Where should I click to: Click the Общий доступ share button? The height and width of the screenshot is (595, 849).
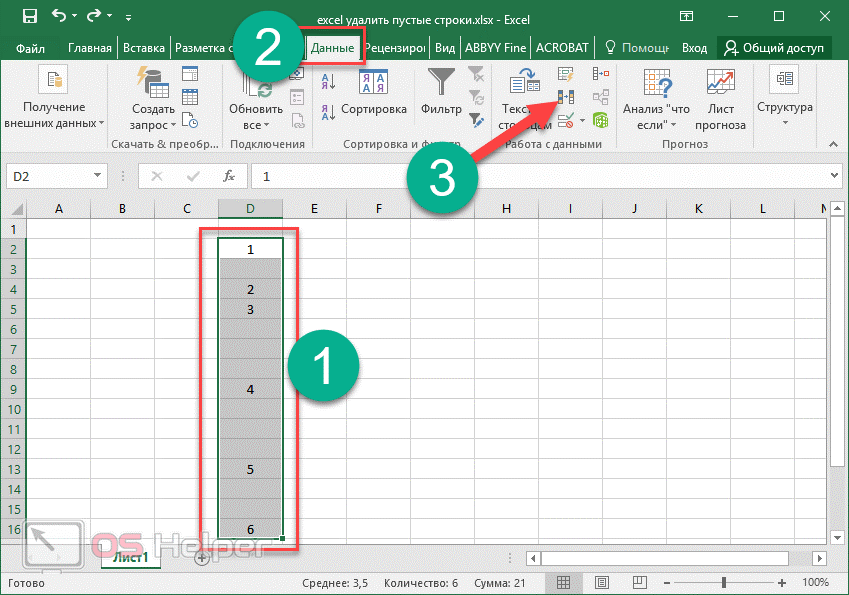click(x=774, y=47)
